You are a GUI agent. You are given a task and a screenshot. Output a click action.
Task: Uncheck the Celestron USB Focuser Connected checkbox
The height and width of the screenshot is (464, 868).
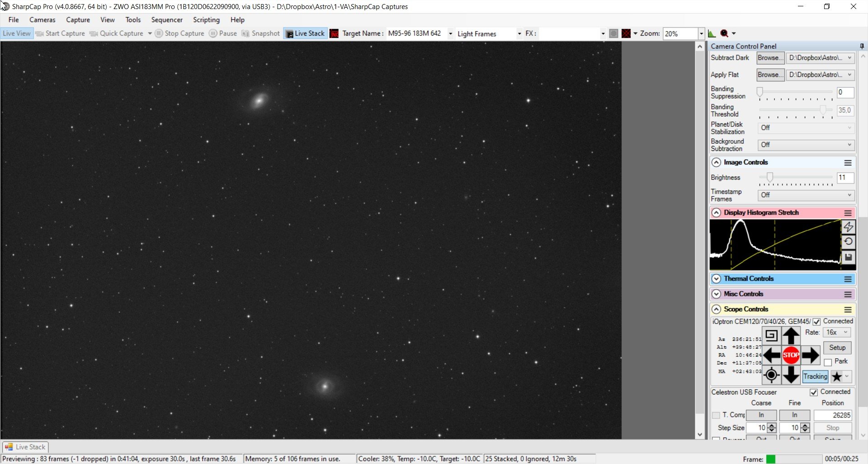tap(814, 392)
